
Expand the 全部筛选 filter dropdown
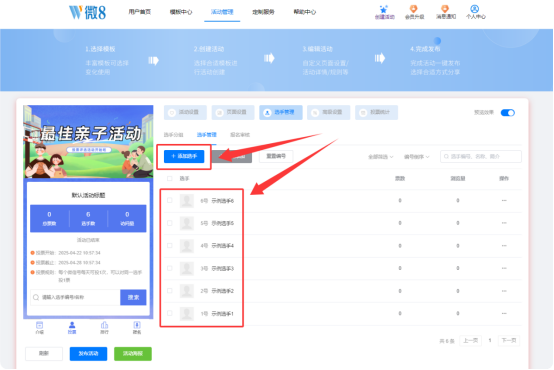[x=381, y=157]
